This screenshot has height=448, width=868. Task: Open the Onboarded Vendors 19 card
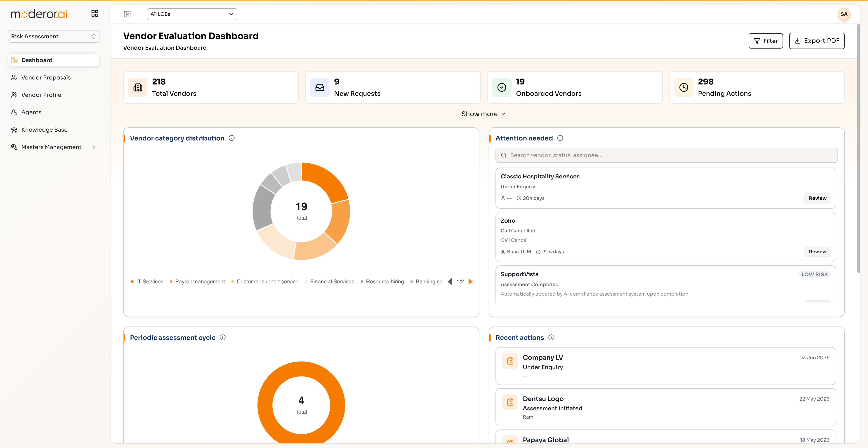(575, 88)
